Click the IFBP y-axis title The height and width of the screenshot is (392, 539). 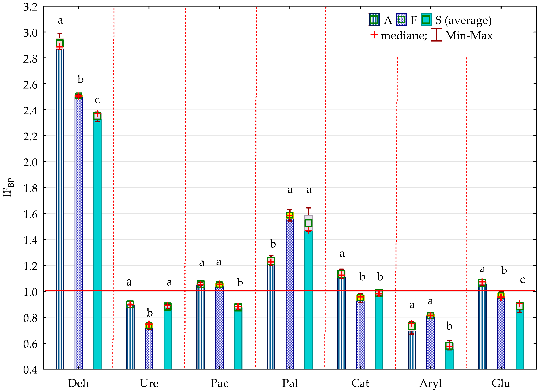coord(9,187)
